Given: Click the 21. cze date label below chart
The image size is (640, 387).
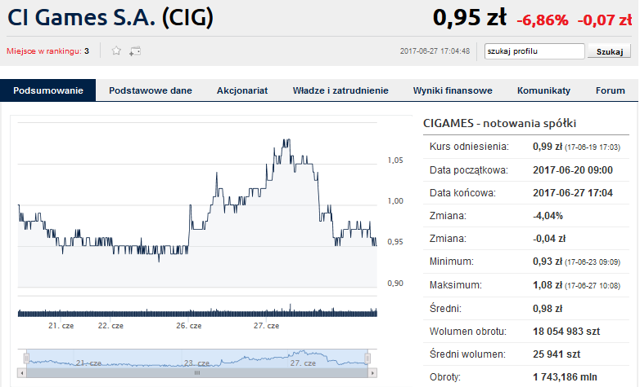Looking at the screenshot, I should click(61, 326).
